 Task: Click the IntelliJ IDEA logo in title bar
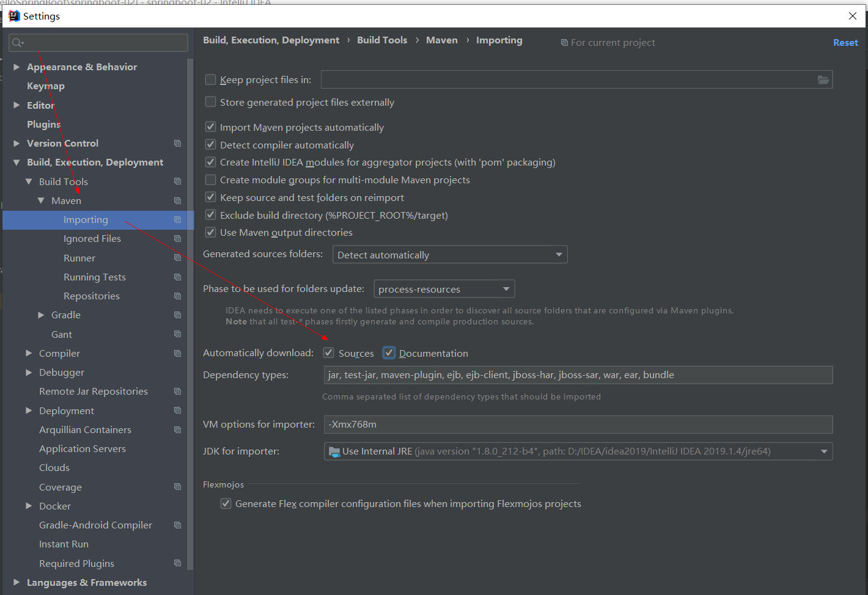pos(14,16)
